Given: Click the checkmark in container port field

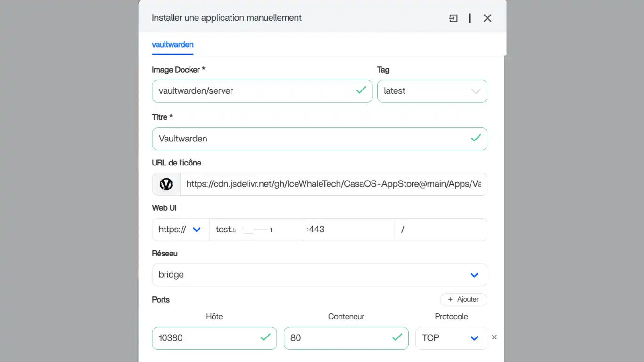Looking at the screenshot, I should [x=397, y=337].
